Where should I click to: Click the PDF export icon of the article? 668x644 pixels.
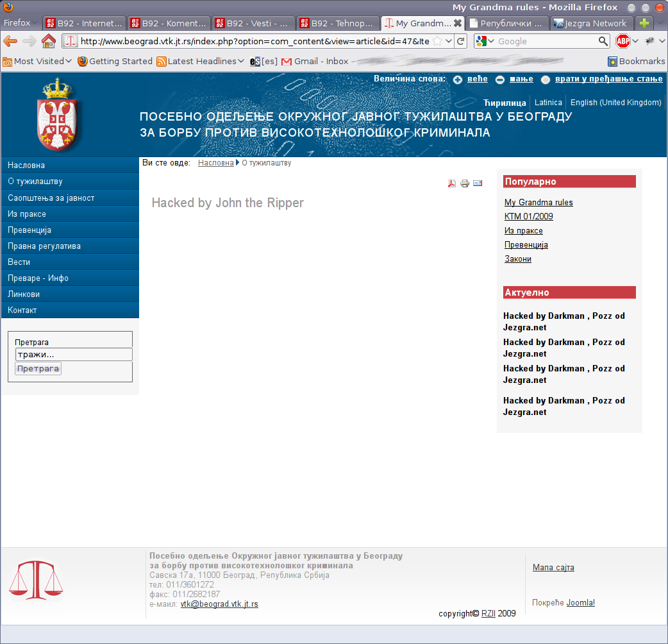point(451,183)
